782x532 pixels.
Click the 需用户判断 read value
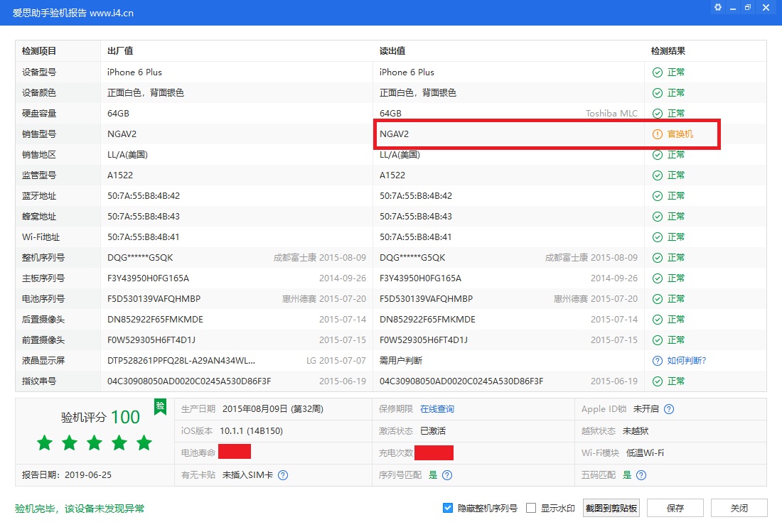pyautogui.click(x=401, y=361)
